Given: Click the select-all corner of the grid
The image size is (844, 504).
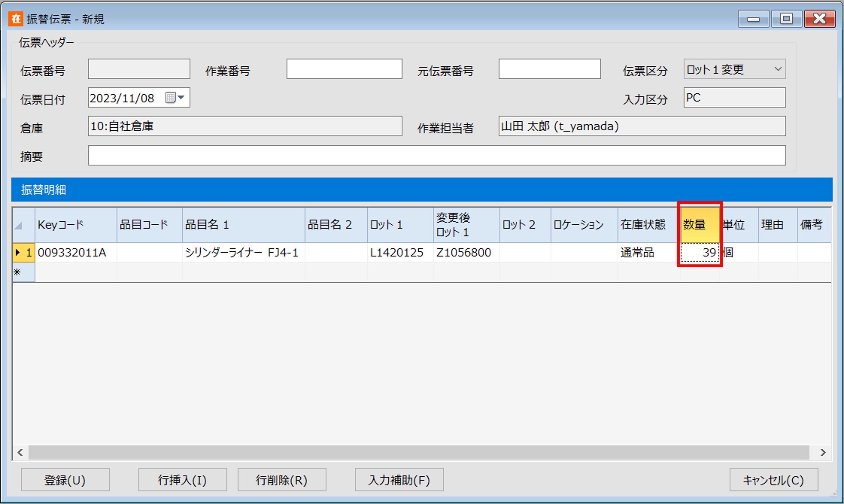Looking at the screenshot, I should click(24, 225).
